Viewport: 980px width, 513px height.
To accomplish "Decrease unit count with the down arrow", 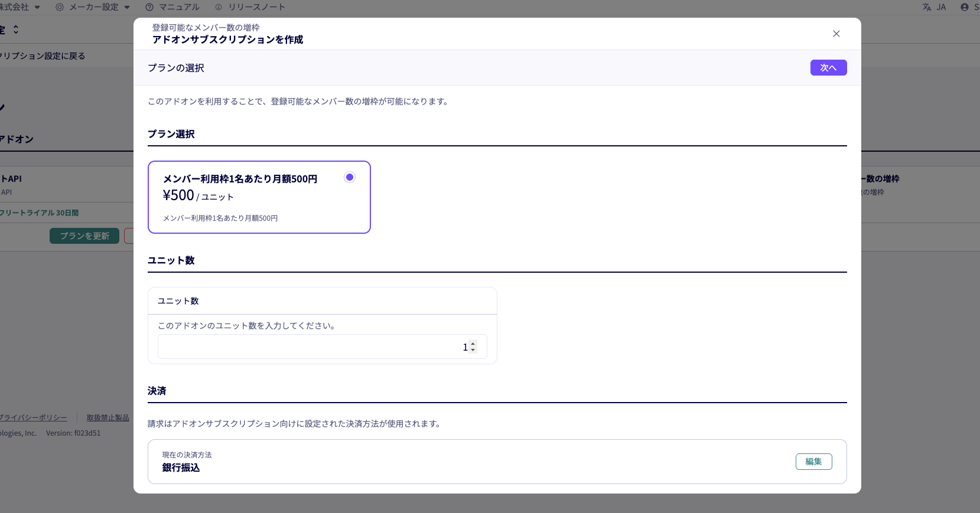I will (473, 350).
